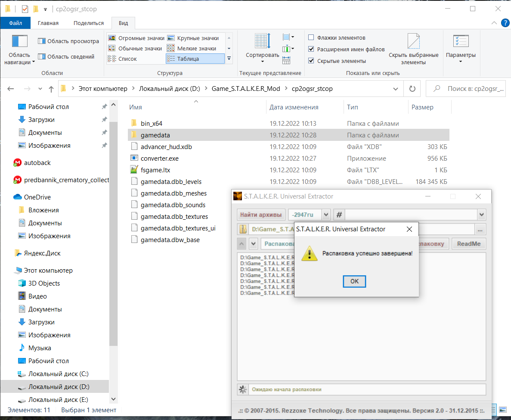
Task: Open ReadMe in Universal Extractor
Action: [x=469, y=243]
